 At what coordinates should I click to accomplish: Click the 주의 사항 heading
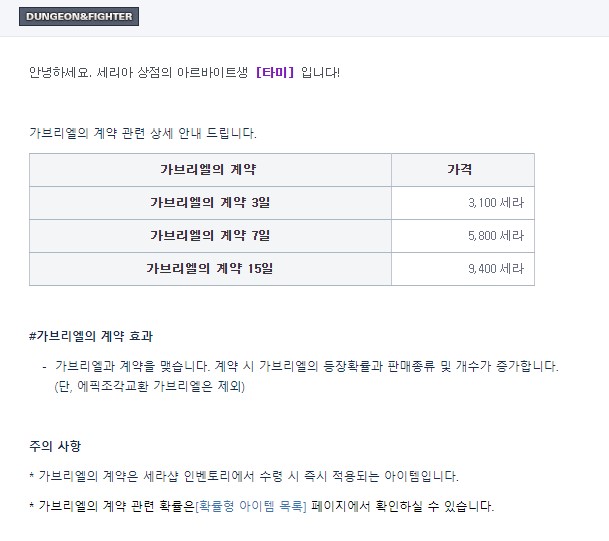click(55, 446)
